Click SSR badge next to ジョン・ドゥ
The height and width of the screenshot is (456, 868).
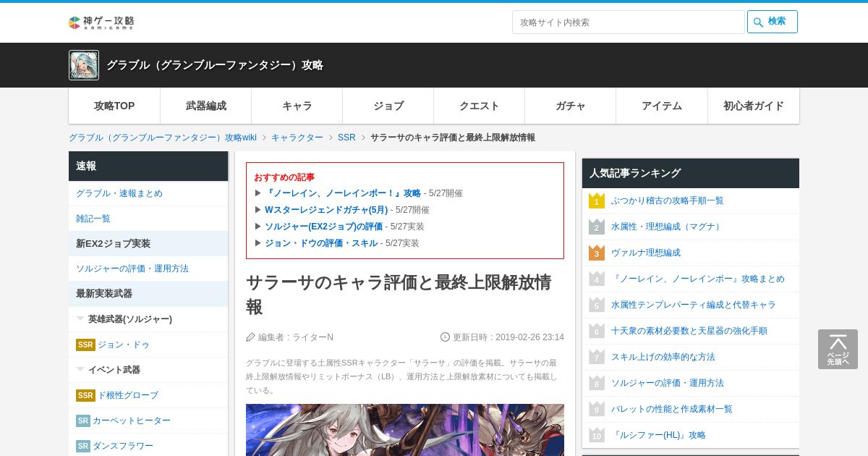coord(85,345)
